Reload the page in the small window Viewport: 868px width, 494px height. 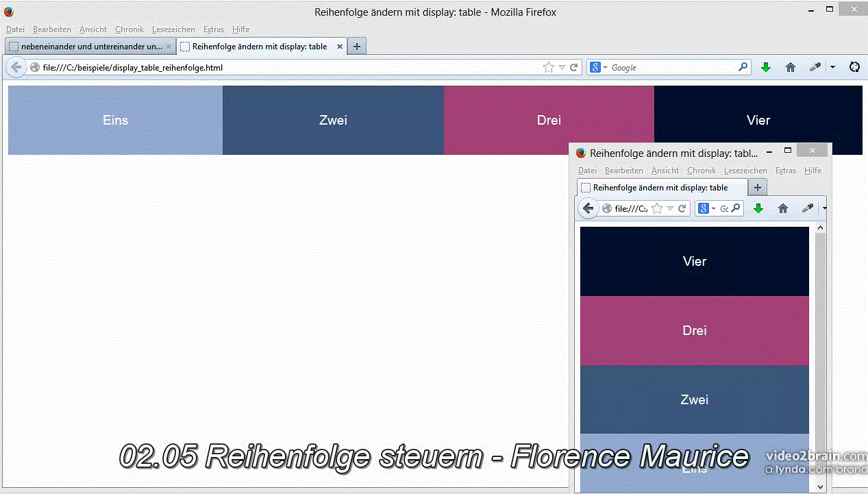pyautogui.click(x=682, y=208)
